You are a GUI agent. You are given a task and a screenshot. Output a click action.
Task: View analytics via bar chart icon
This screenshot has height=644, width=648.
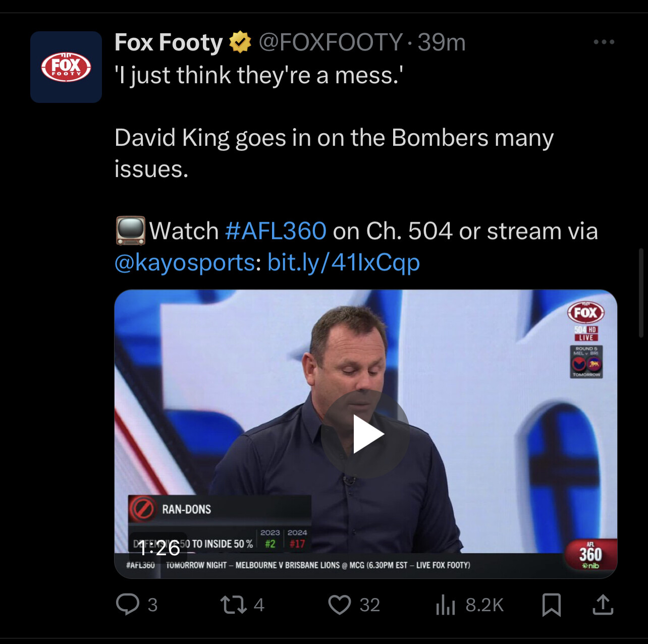(x=445, y=605)
